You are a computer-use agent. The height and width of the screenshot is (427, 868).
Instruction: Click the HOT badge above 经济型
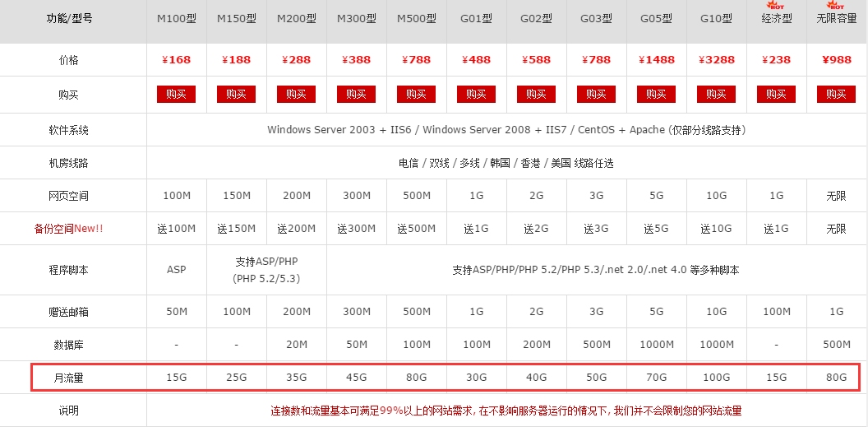click(x=776, y=4)
